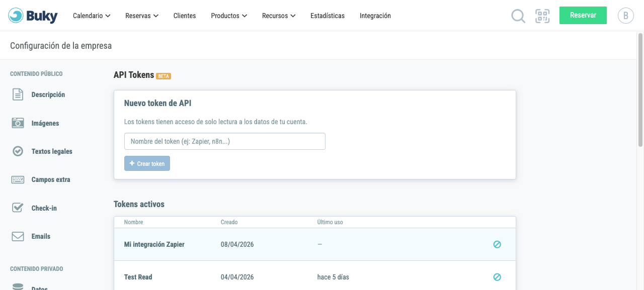This screenshot has height=290, width=644.
Task: Open the Estadísticas section
Action: coord(328,16)
